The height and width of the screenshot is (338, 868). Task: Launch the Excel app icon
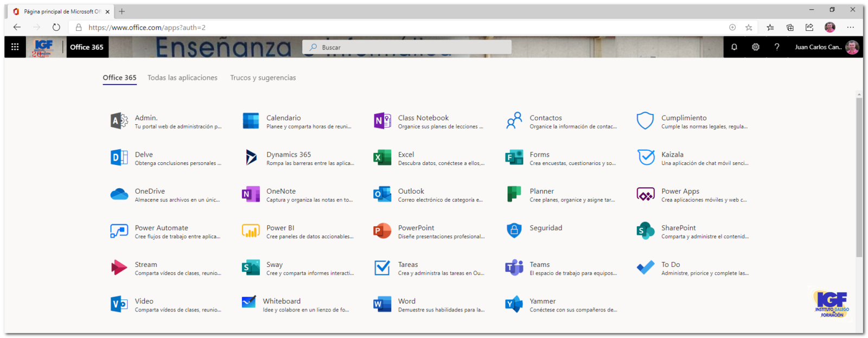click(382, 158)
